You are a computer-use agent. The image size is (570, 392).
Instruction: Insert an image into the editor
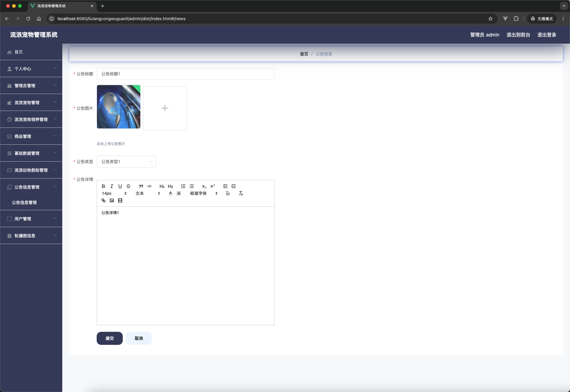[112, 200]
